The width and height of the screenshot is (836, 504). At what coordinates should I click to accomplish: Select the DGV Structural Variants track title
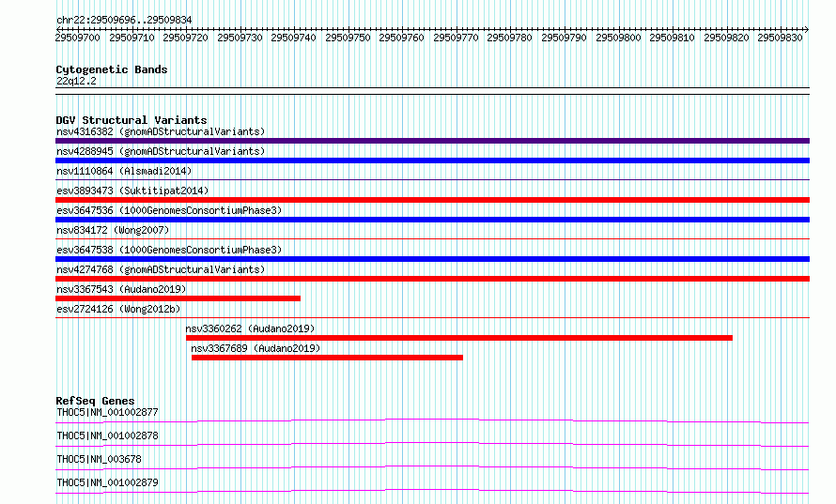(132, 120)
